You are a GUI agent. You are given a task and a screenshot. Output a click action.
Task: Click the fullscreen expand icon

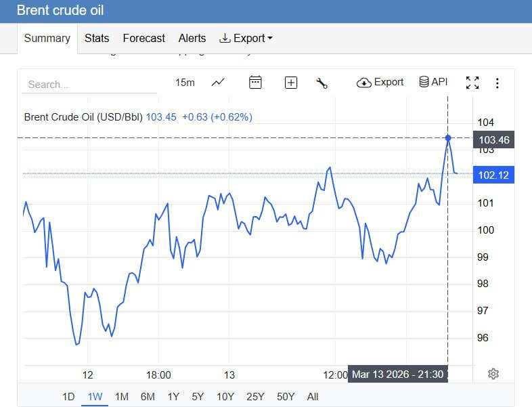point(472,83)
